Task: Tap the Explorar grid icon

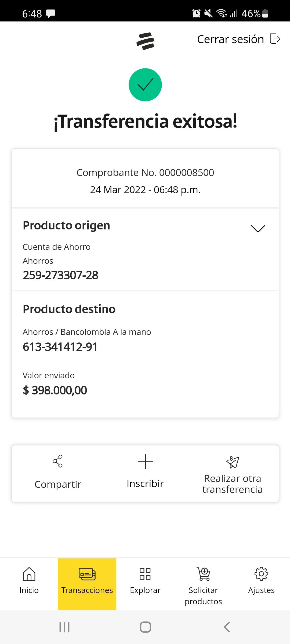Action: pyautogui.click(x=145, y=574)
